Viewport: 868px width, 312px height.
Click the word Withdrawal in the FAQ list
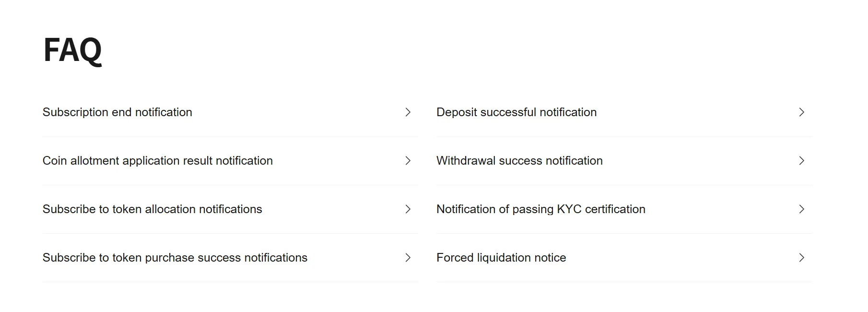[466, 161]
